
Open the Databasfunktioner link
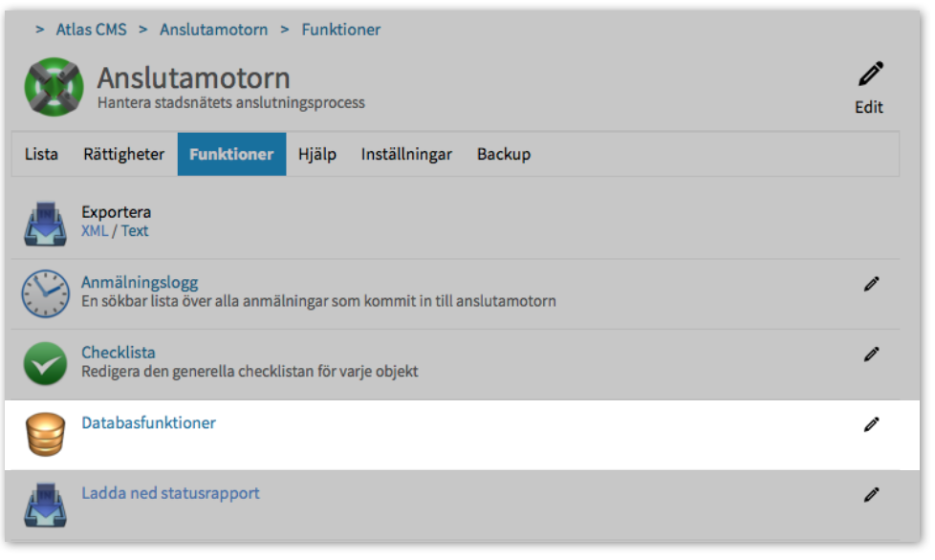point(148,423)
